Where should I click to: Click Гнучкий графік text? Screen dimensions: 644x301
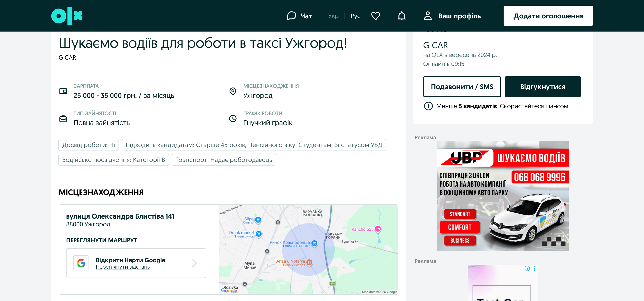click(x=268, y=123)
